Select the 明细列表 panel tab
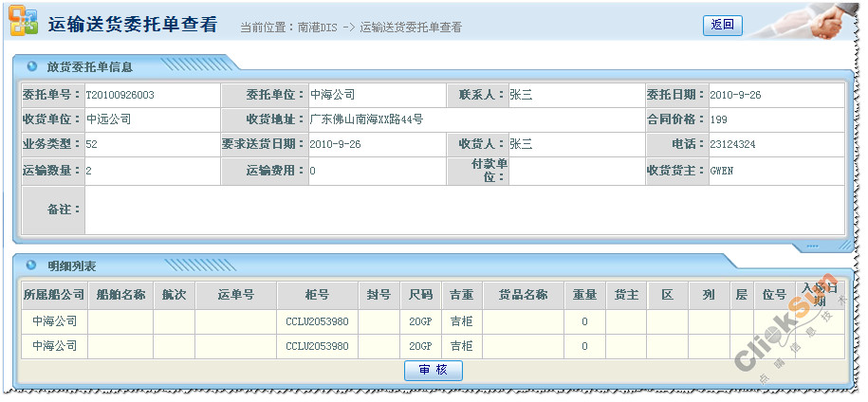 pos(71,265)
